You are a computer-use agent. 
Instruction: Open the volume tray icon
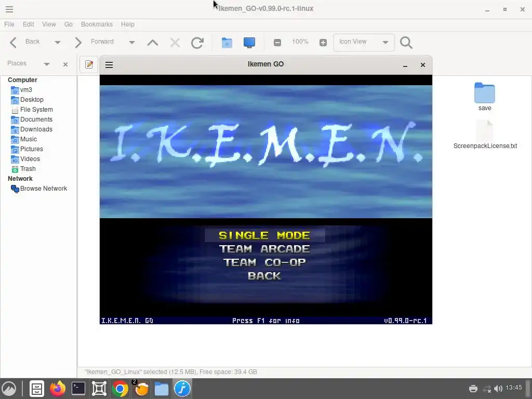coord(498,389)
